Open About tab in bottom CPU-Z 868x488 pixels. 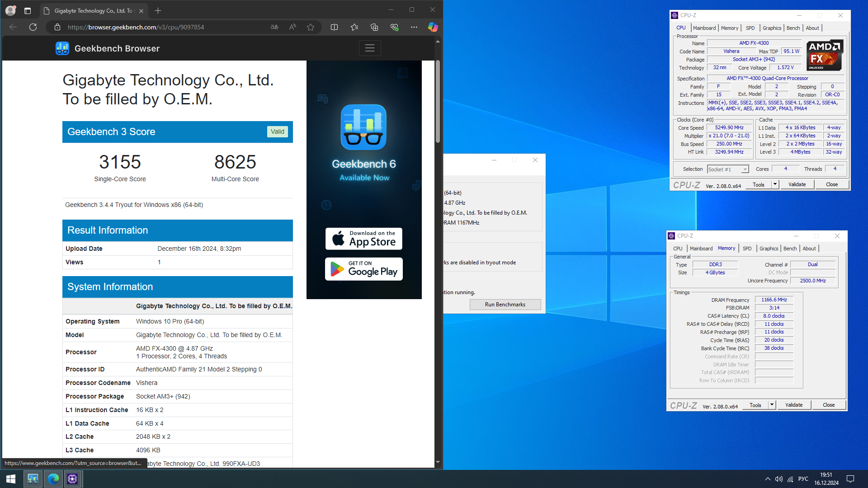809,249
